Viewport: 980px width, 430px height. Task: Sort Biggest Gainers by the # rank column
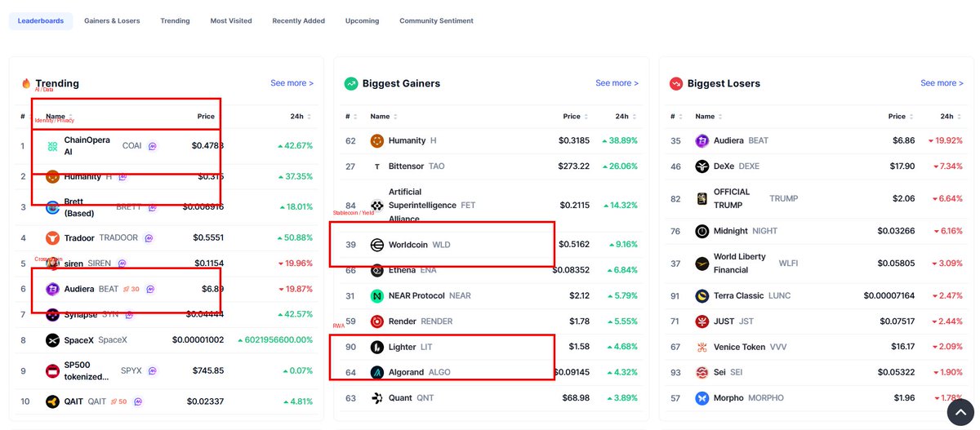(x=350, y=117)
